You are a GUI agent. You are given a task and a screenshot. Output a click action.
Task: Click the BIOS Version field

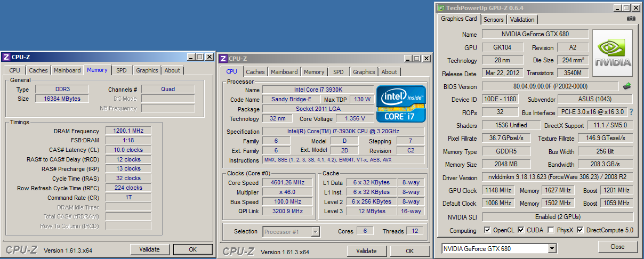click(551, 86)
